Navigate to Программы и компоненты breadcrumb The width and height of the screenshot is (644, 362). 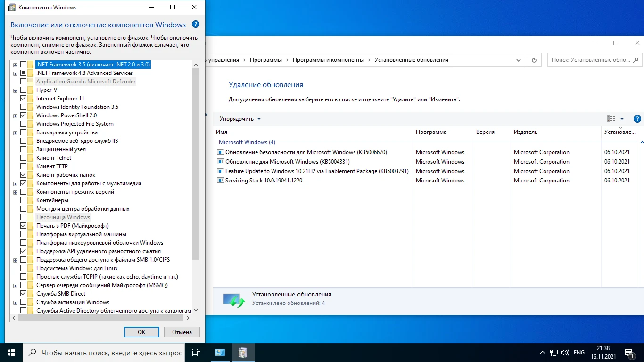(328, 60)
